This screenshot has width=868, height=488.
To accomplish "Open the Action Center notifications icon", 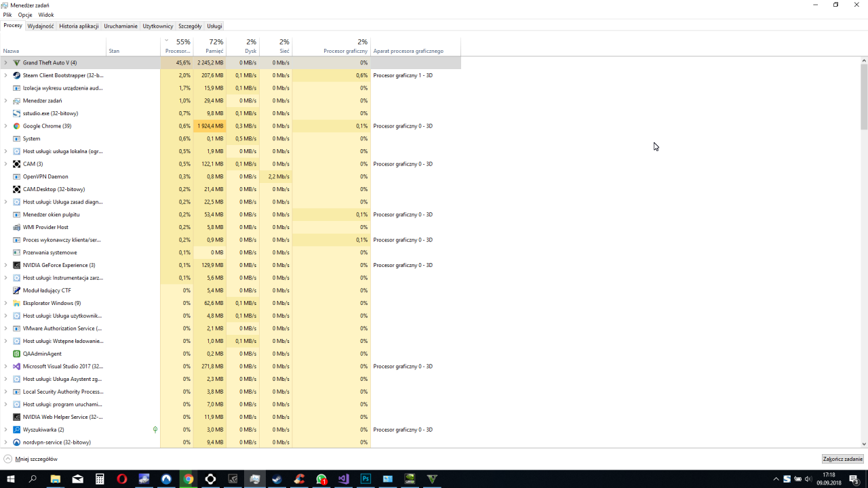I will point(854,479).
